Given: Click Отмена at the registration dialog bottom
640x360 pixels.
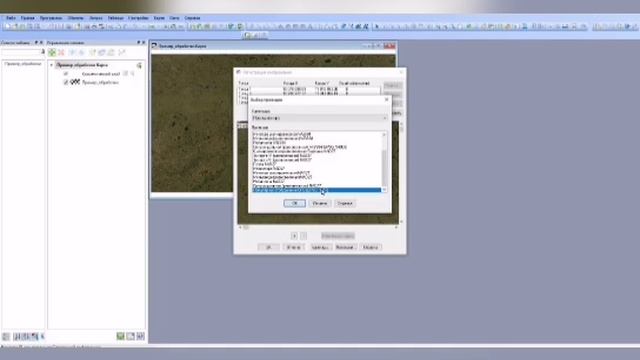Looking at the screenshot, I should (x=293, y=247).
